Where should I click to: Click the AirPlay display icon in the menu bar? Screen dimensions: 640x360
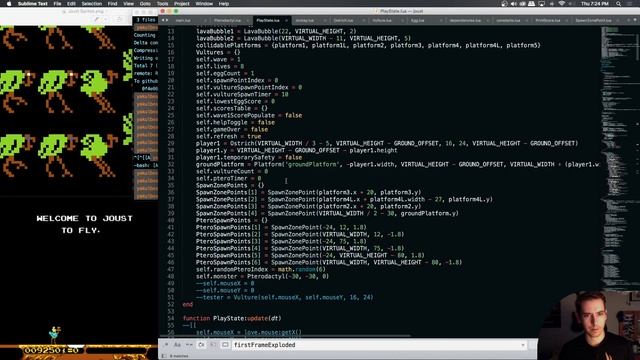point(542,4)
